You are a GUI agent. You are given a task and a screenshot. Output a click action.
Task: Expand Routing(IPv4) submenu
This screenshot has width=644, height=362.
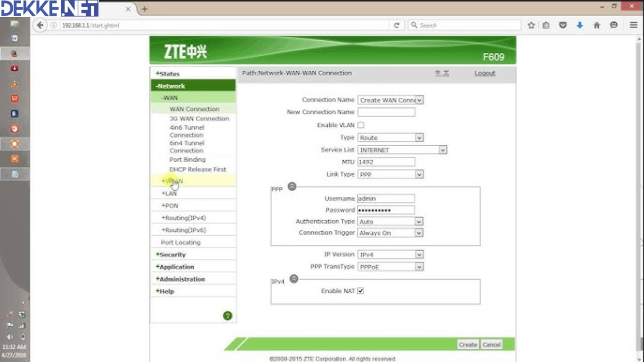click(184, 218)
